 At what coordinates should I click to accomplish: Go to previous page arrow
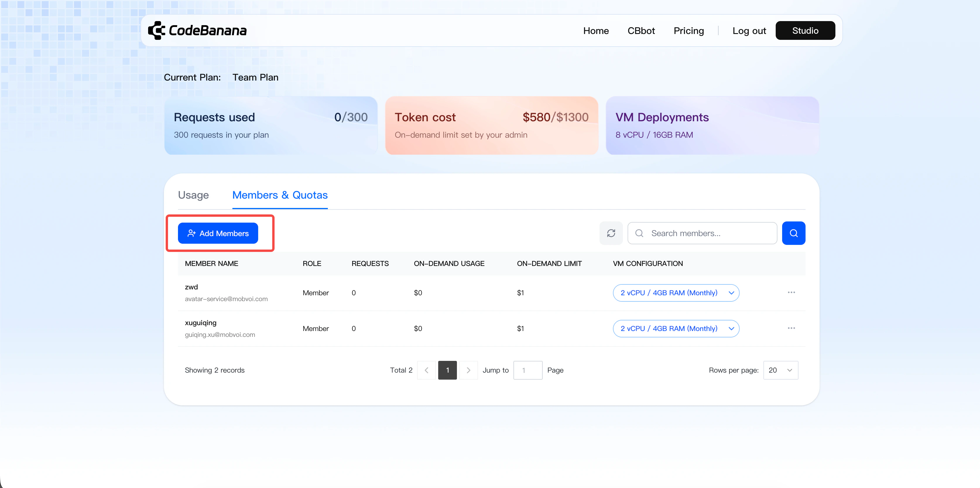coord(426,370)
